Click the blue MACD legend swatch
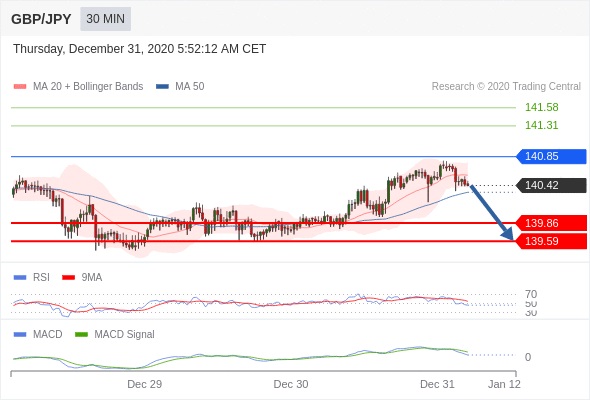The width and height of the screenshot is (590, 400). coord(20,335)
